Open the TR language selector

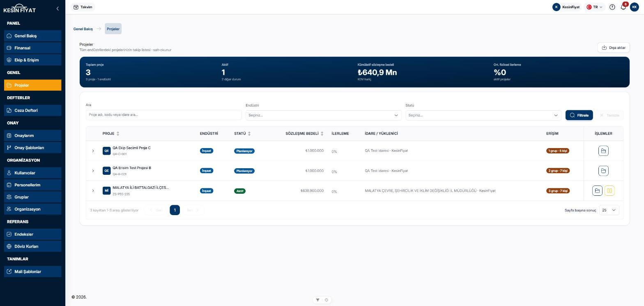point(594,7)
